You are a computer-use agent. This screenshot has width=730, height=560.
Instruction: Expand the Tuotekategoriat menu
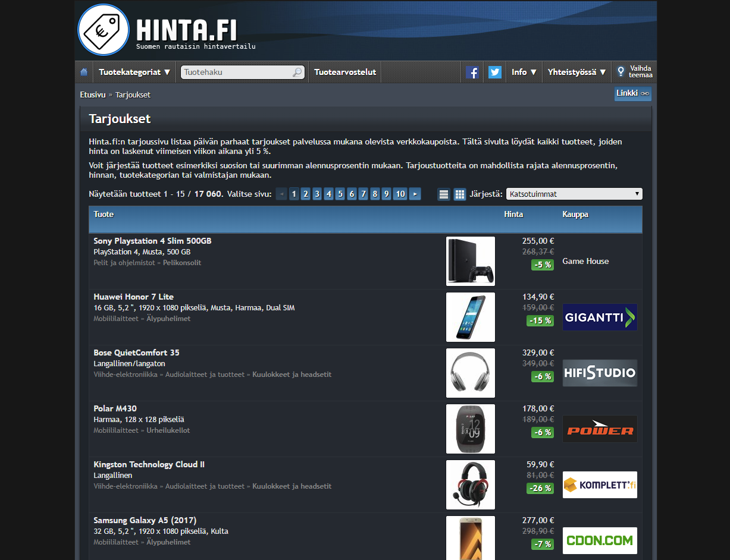134,72
